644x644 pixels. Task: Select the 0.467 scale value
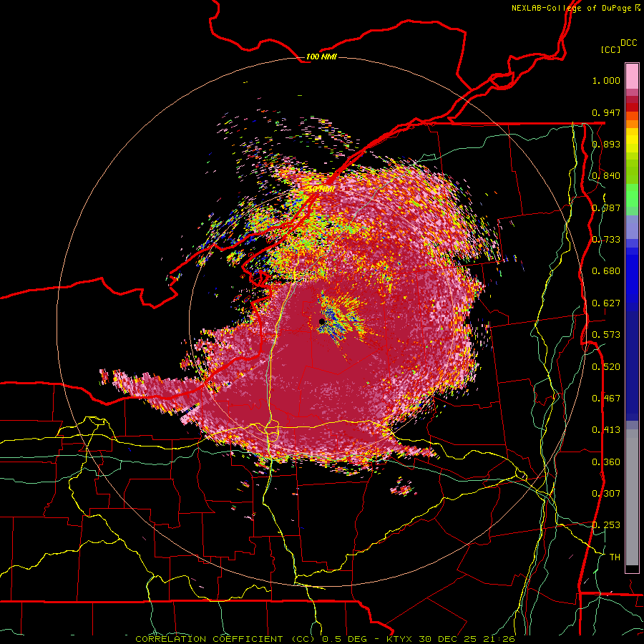606,398
